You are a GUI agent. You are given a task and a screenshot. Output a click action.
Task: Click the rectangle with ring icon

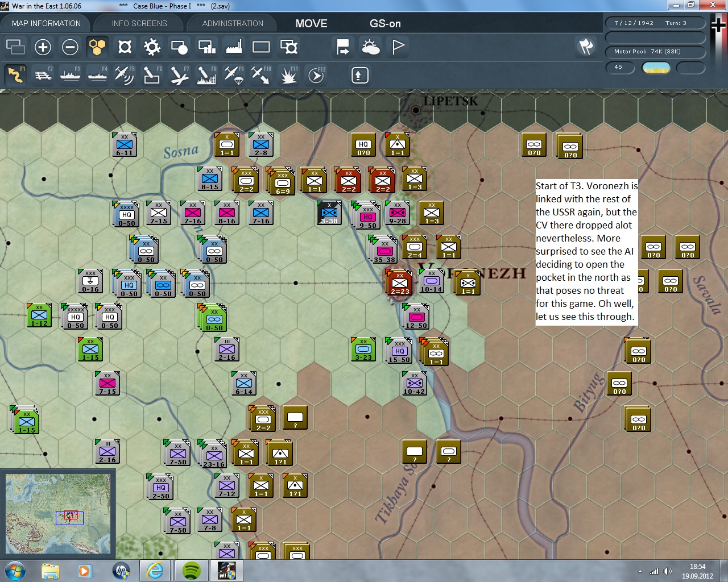(289, 47)
